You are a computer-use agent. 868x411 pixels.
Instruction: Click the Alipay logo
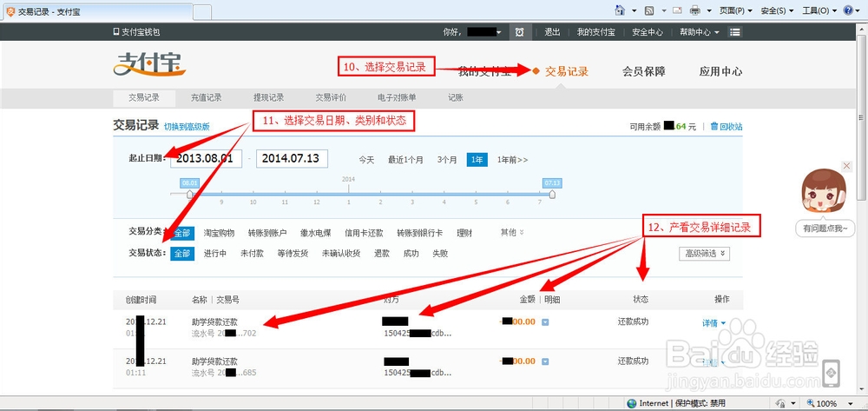tap(149, 64)
